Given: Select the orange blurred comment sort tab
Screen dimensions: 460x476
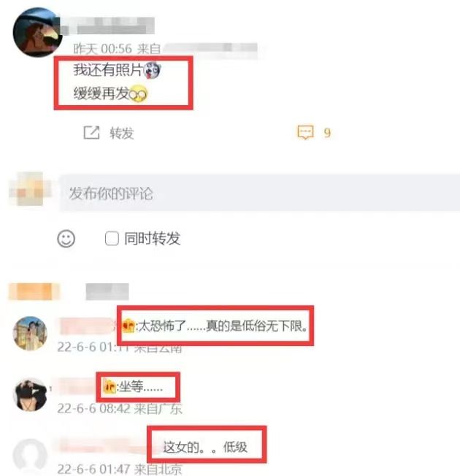Looking at the screenshot, I should pos(34,291).
